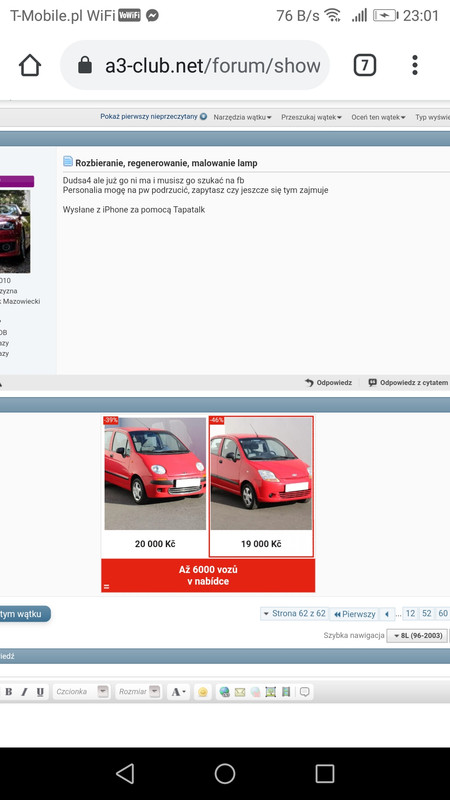Image resolution: width=450 pixels, height=800 pixels.
Task: Click the quote speech bubble icon
Action: 305,692
